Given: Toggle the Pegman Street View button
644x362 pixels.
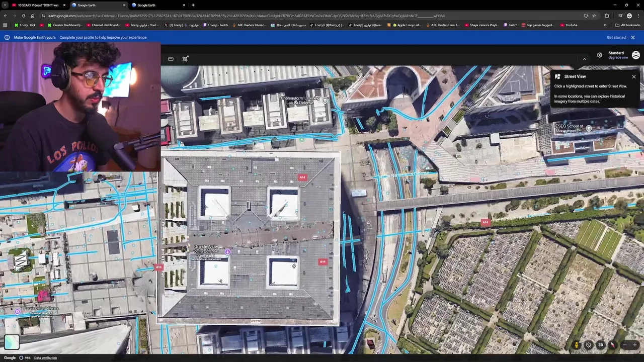Looking at the screenshot, I should [577, 345].
